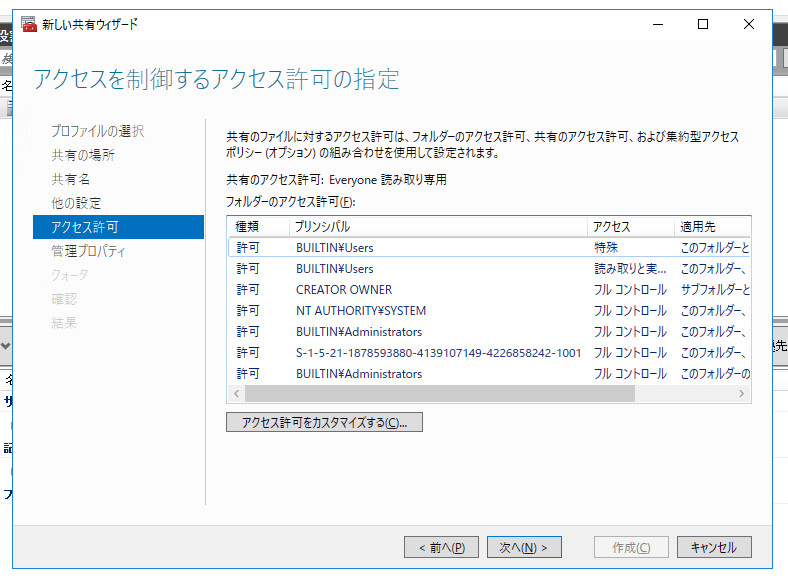Image resolution: width=788 pixels, height=582 pixels.
Task: Close the New Share Wizard window
Action: coord(749,24)
